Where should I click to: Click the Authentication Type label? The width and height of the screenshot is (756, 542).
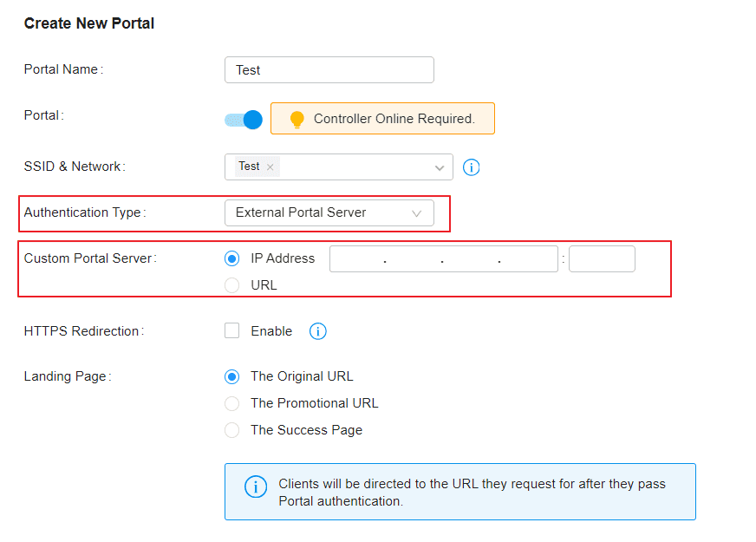[85, 212]
